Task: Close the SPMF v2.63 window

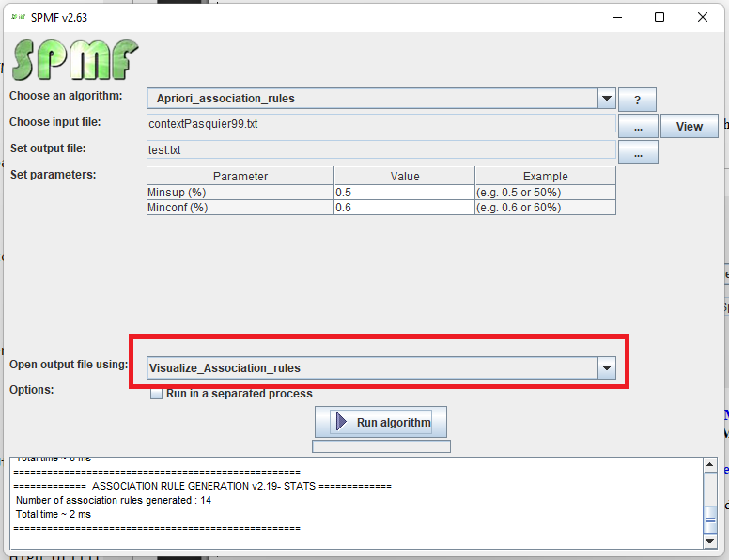Action: coord(703,17)
